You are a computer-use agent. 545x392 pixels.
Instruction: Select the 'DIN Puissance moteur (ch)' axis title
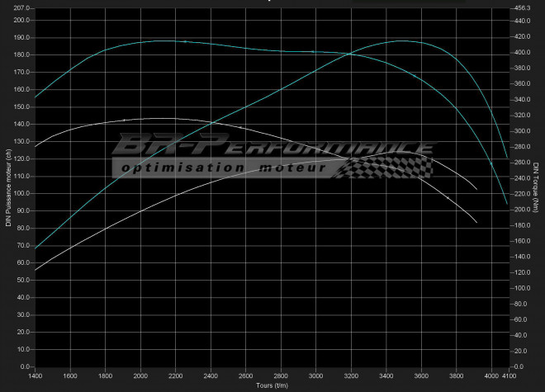(x=7, y=187)
